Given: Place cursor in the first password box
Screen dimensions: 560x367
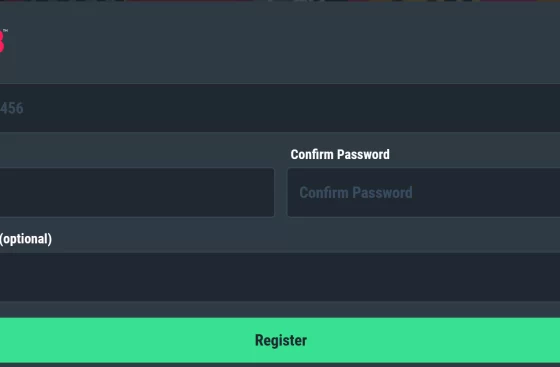Looking at the screenshot, I should [137, 192].
